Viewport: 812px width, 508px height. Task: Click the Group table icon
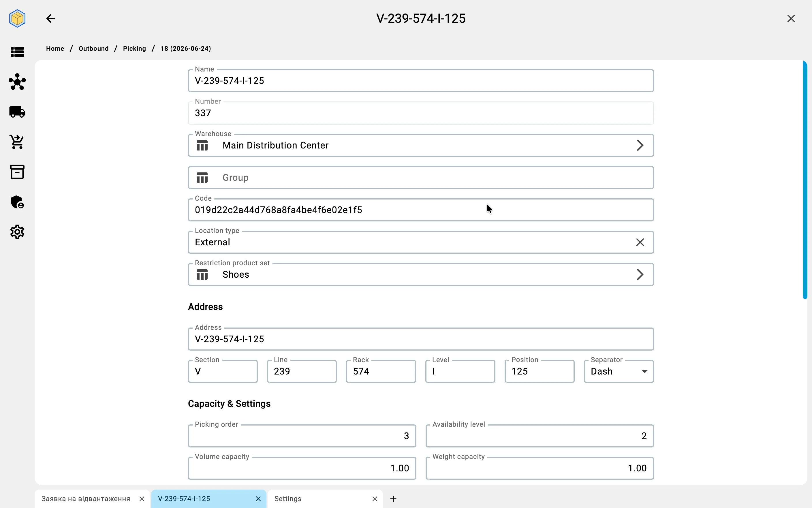202,178
